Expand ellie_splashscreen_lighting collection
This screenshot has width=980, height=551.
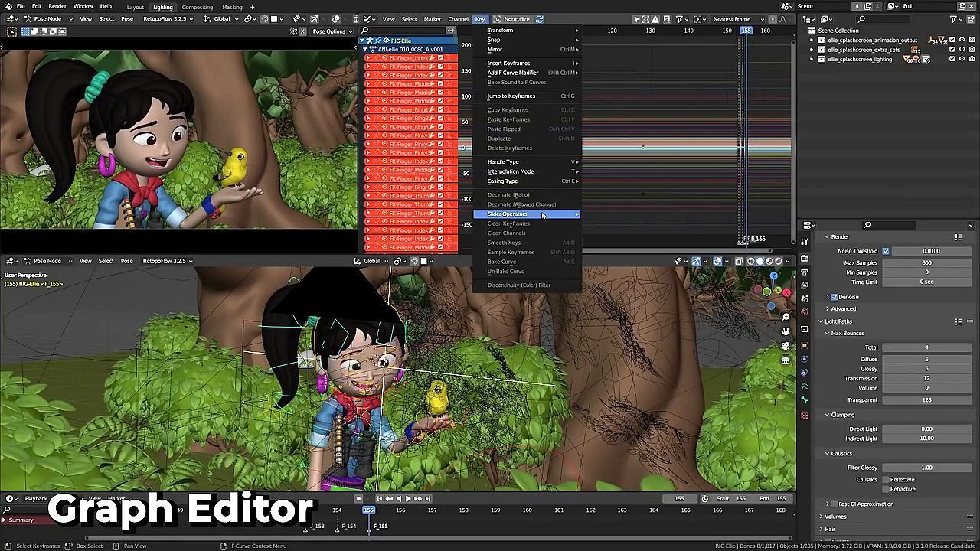click(812, 59)
